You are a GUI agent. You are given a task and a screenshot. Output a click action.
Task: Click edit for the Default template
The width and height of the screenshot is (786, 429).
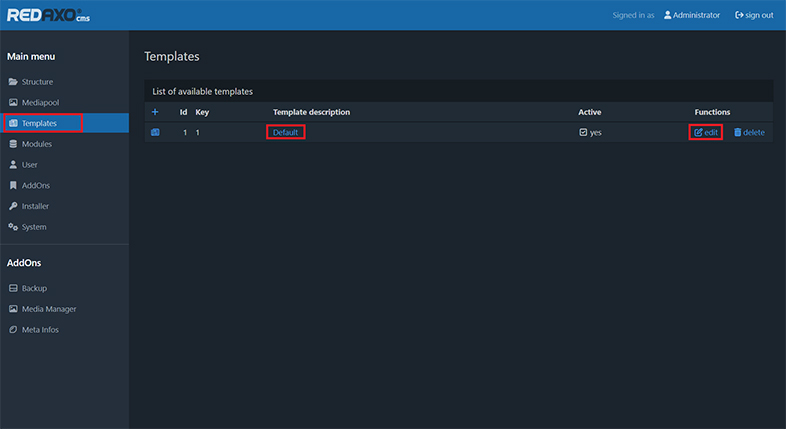click(706, 132)
